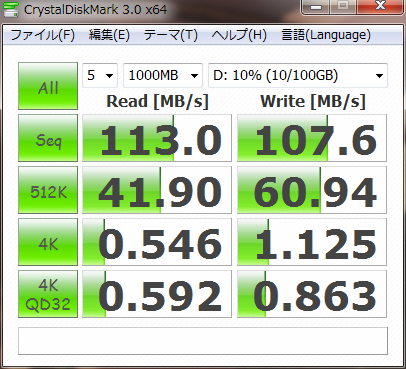Screen dimensions: 406x369
Task: Open the 言語(Language) menu
Action: click(326, 35)
